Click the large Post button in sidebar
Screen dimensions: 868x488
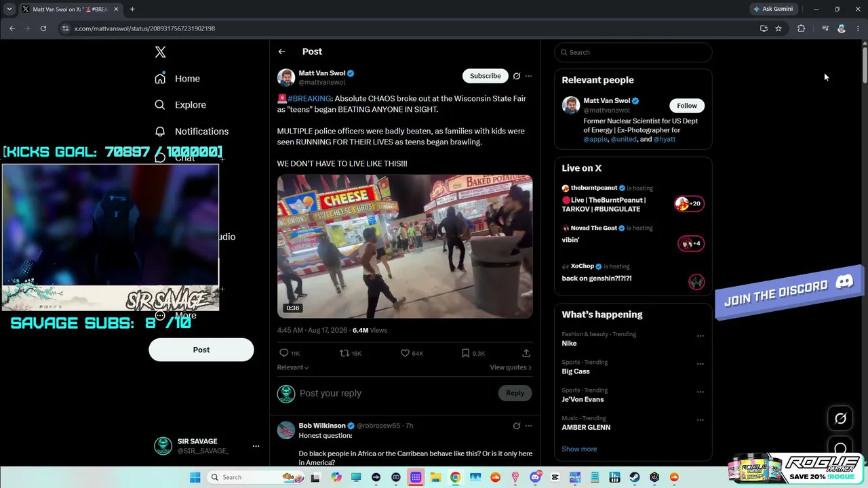click(x=201, y=350)
